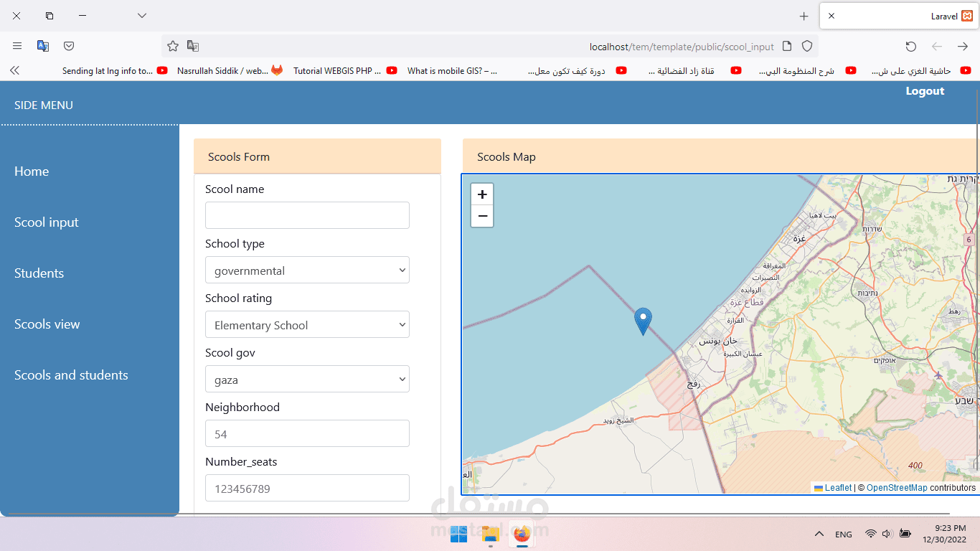The width and height of the screenshot is (980, 551).
Task: Open Windows Start menu
Action: click(458, 534)
